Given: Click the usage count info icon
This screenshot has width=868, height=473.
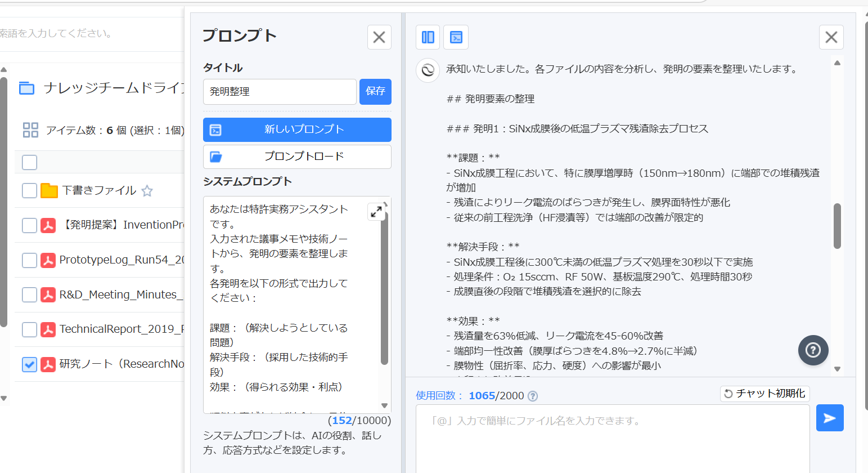Looking at the screenshot, I should (533, 396).
